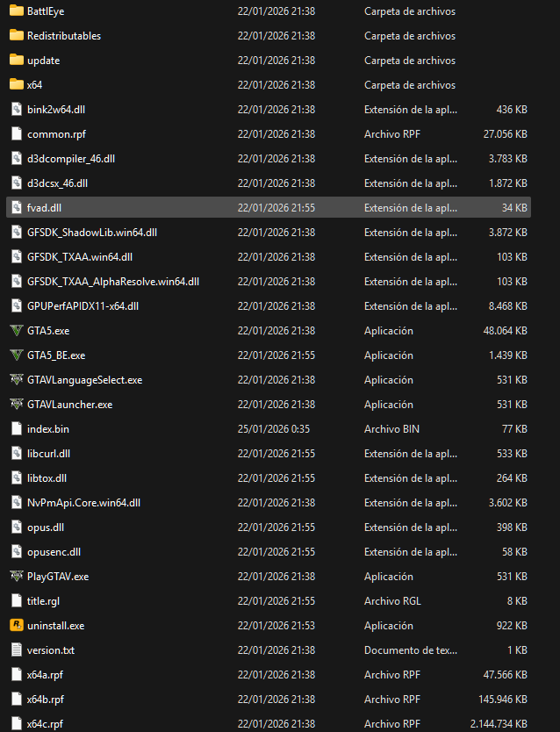Select the libcurl.dll file name

(48, 454)
